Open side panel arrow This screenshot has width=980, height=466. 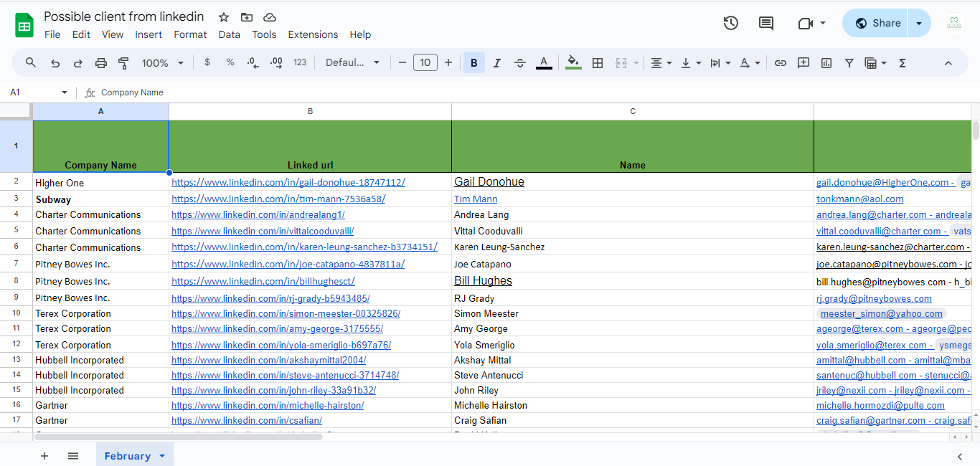tap(960, 456)
